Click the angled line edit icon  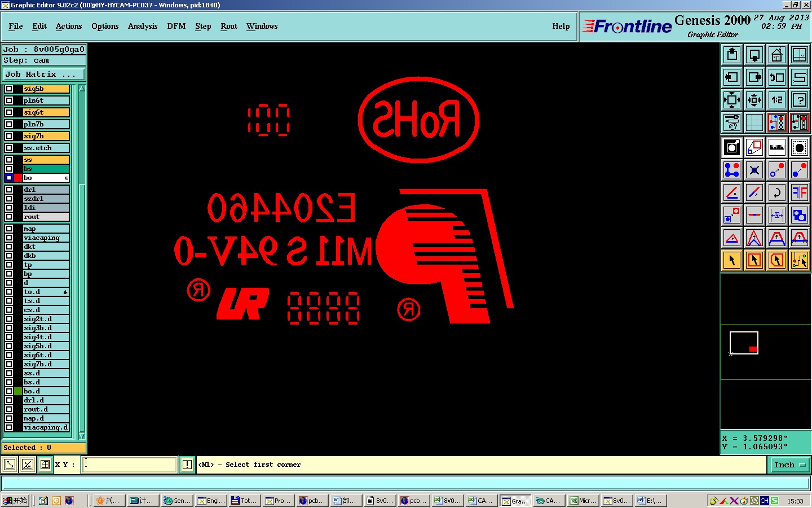pyautogui.click(x=732, y=192)
